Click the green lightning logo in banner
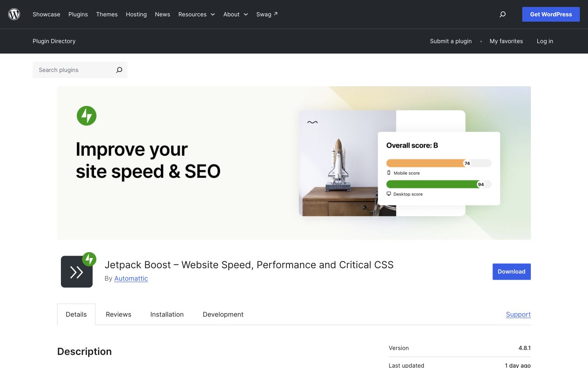Screen dimensions: 588x368 click(87, 116)
